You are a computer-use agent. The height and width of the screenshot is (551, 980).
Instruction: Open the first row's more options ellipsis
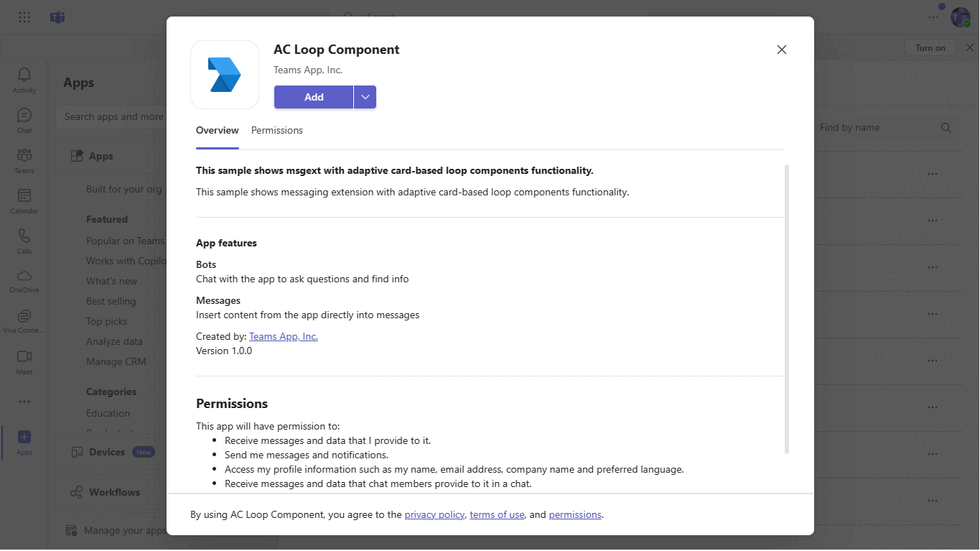tap(933, 174)
